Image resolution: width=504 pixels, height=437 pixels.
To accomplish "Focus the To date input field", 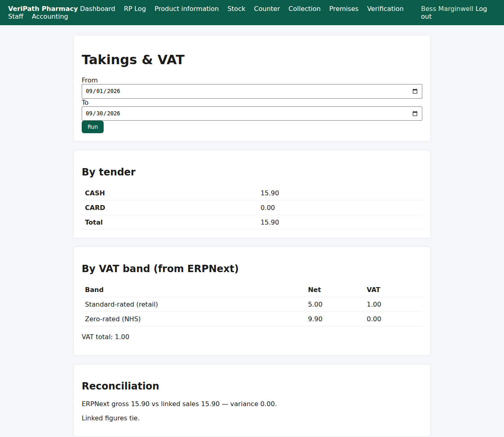I will [x=252, y=114].
